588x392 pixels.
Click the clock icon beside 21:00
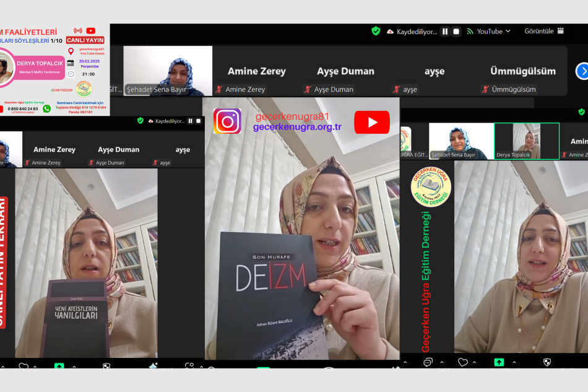coord(71,74)
